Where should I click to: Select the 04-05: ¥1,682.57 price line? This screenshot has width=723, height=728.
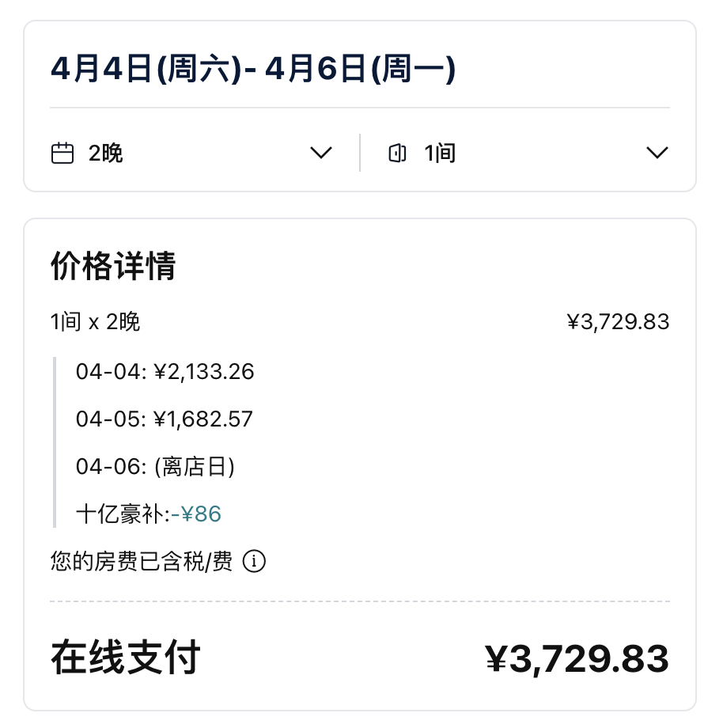(x=164, y=419)
